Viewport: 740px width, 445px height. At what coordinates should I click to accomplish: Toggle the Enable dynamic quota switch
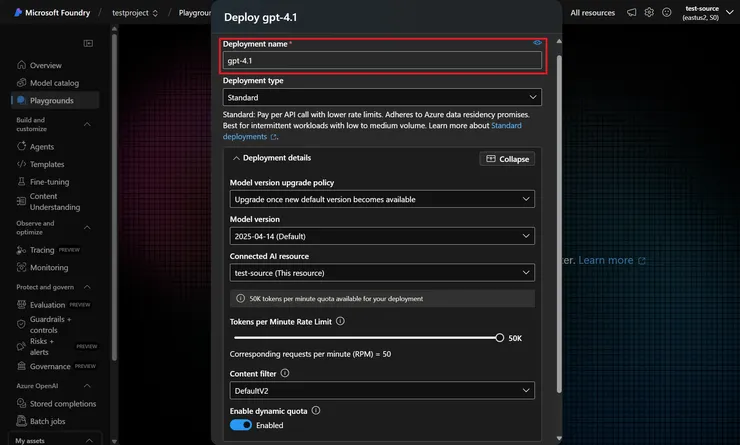click(x=241, y=425)
